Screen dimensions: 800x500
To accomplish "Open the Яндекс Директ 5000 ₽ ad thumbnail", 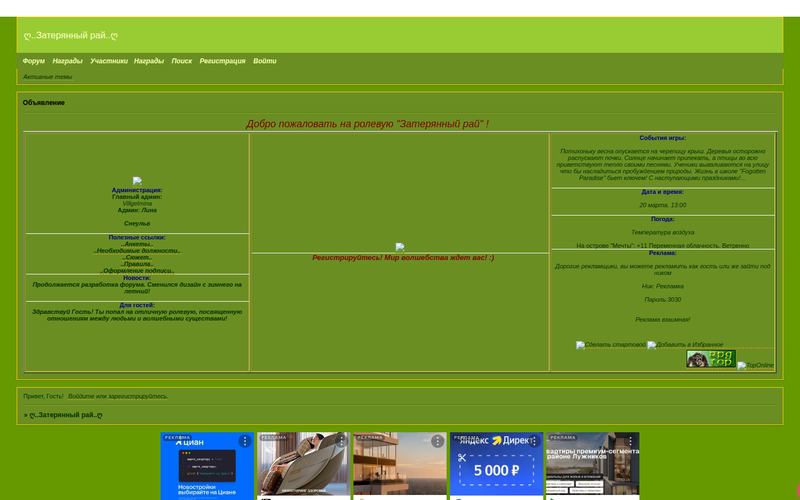I will point(496,468).
